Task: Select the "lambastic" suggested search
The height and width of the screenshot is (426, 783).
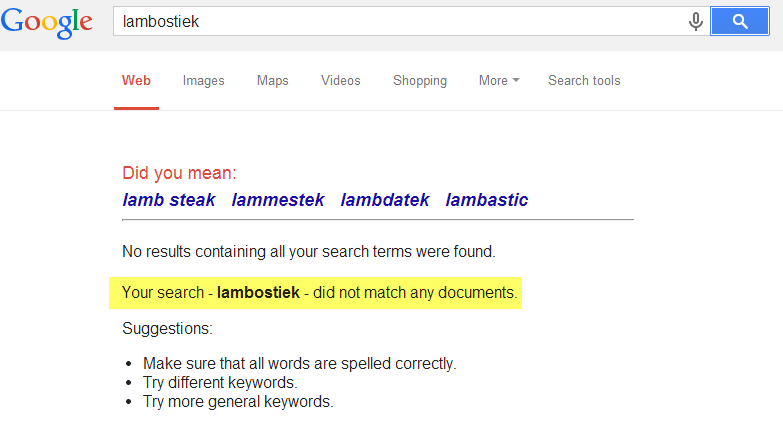Action: (x=487, y=200)
